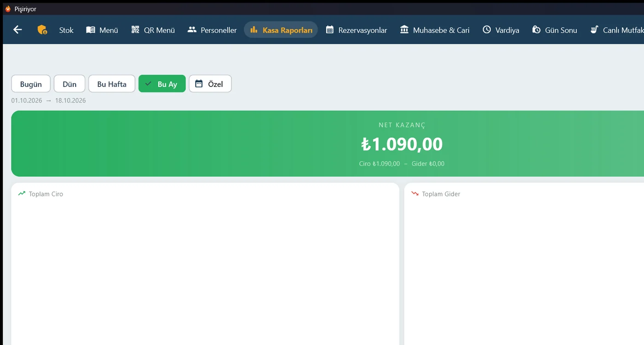Open the Özel custom date picker
The image size is (644, 345).
[x=210, y=84]
